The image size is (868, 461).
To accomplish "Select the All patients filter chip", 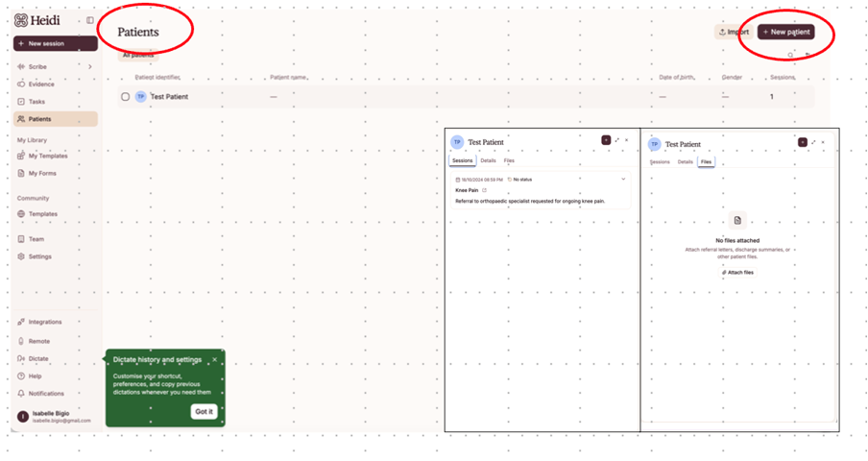I will click(138, 56).
